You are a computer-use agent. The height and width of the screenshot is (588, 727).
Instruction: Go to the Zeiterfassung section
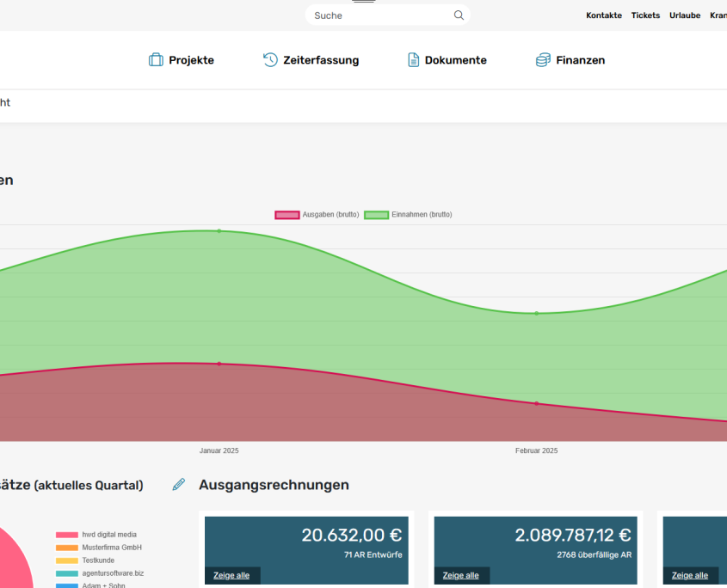tap(311, 60)
